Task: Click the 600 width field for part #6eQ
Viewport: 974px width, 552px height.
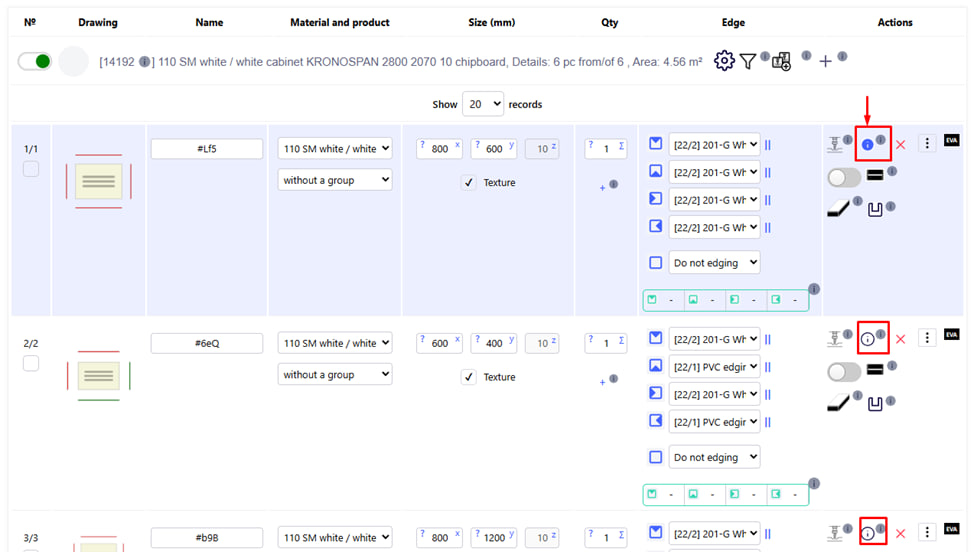Action: point(440,343)
